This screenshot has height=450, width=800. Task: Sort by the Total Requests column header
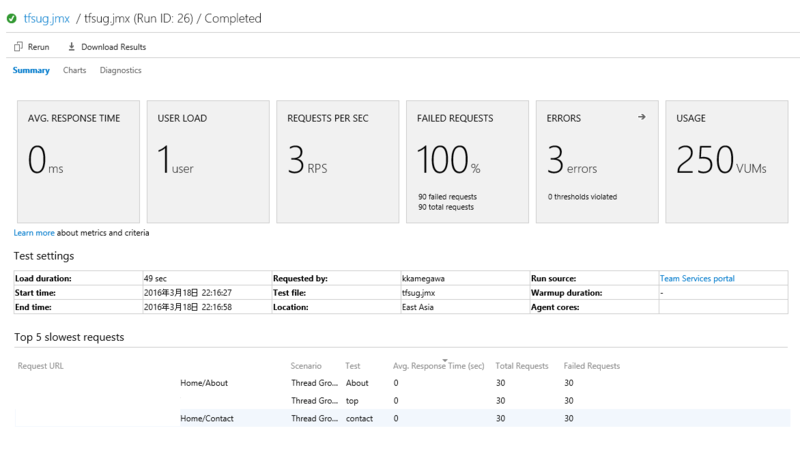[x=520, y=366]
